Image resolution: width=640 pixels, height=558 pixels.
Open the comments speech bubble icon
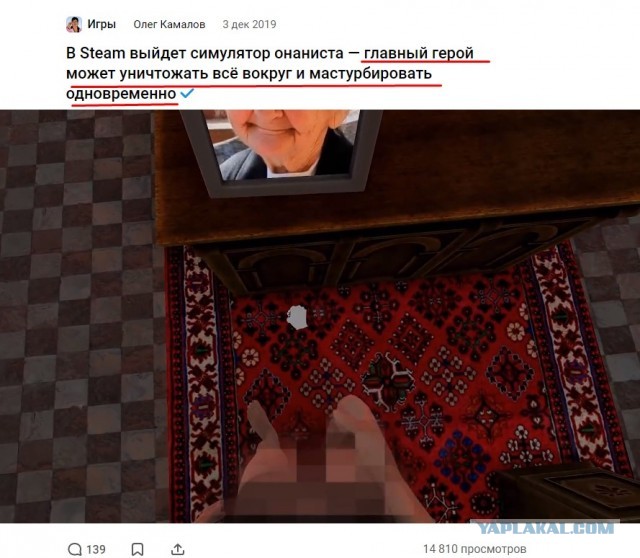(75, 549)
